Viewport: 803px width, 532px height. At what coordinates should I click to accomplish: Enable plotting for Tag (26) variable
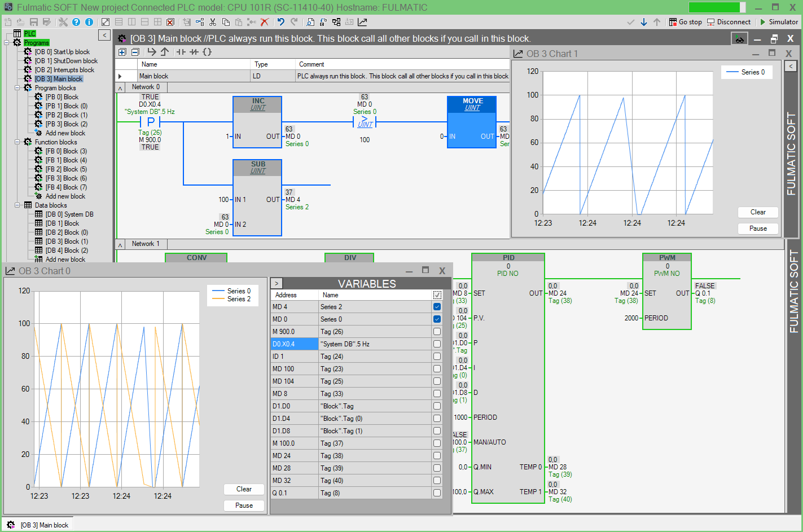tap(437, 331)
